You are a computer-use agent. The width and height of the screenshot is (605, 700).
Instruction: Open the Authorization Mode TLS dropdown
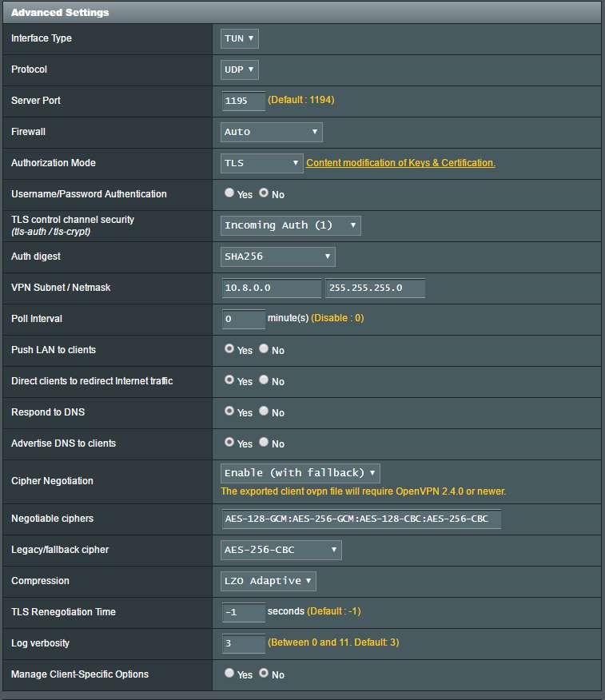[262, 163]
